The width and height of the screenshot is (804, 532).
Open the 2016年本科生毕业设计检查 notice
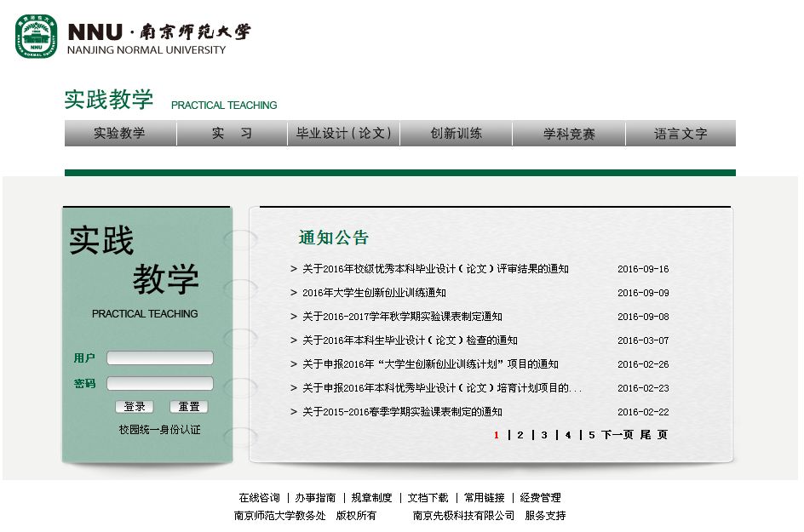(x=410, y=340)
